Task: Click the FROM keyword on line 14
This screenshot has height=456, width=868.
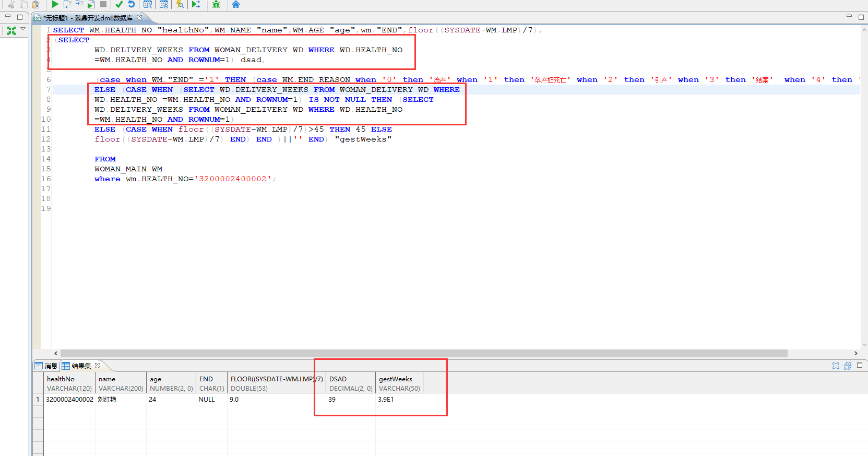Action: click(105, 159)
